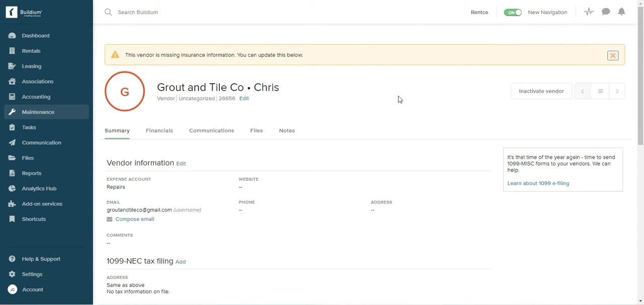644x305 pixels.
Task: Dismiss the missing insurance warning
Action: 613,55
